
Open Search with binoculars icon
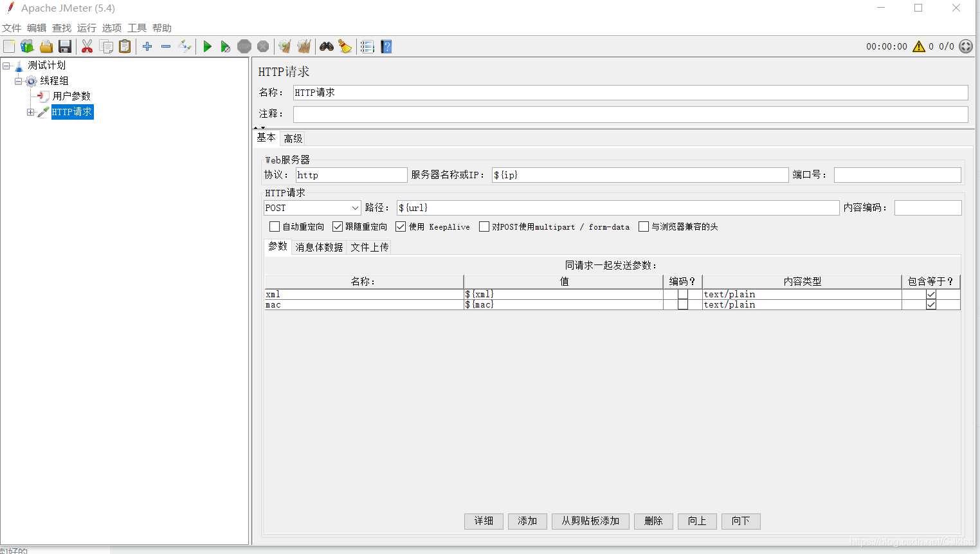[327, 46]
